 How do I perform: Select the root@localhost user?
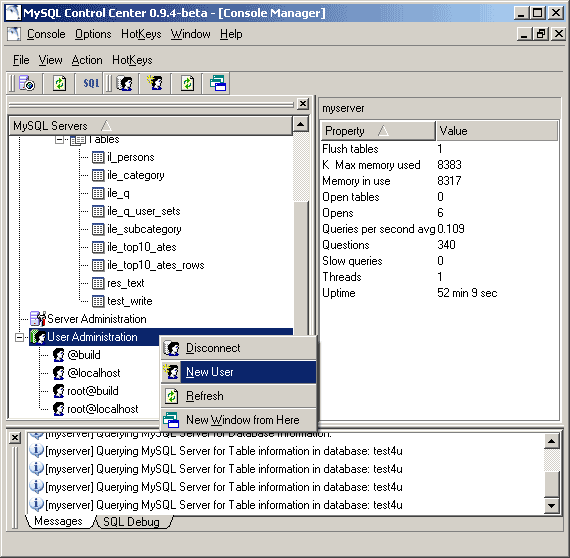103,409
